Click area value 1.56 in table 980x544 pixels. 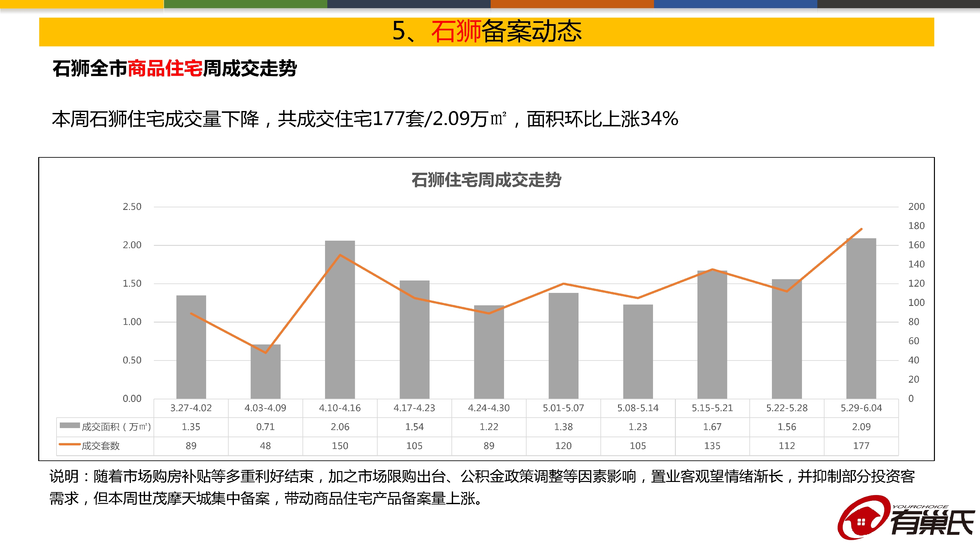click(x=787, y=427)
